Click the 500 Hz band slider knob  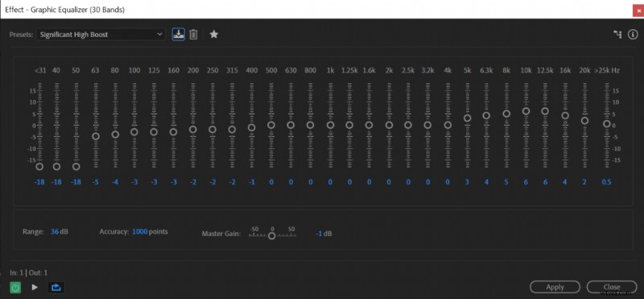pos(271,125)
